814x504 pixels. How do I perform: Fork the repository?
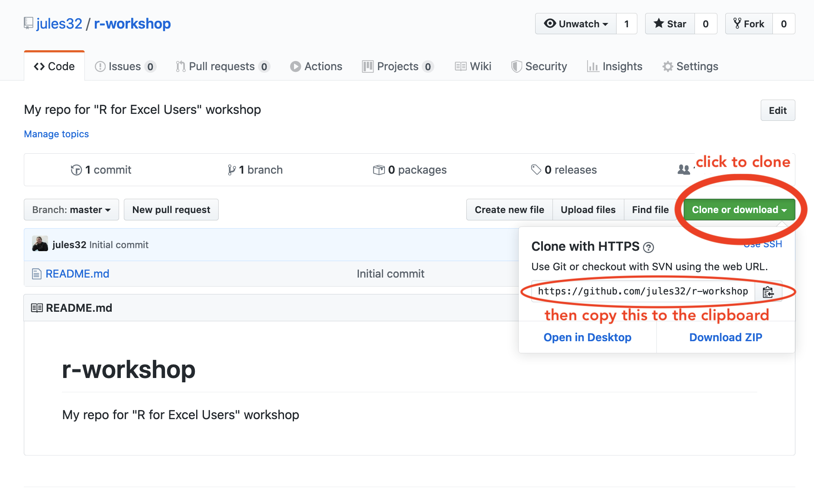click(x=749, y=24)
